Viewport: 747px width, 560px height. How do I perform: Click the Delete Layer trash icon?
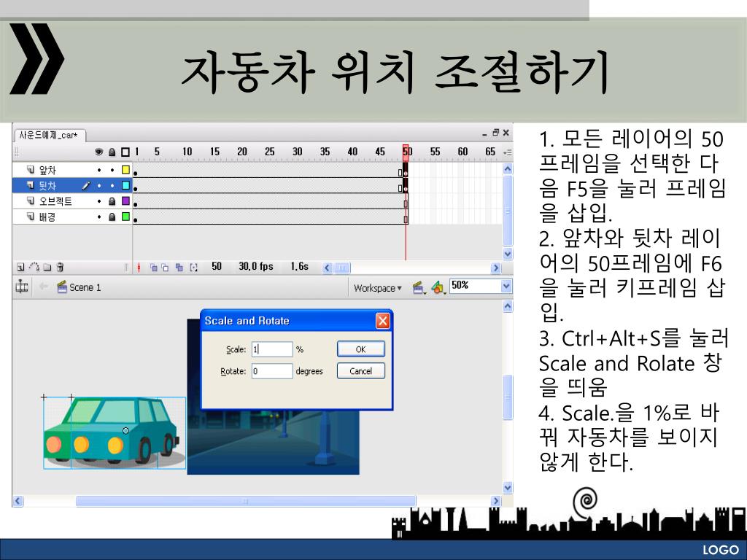(60, 267)
